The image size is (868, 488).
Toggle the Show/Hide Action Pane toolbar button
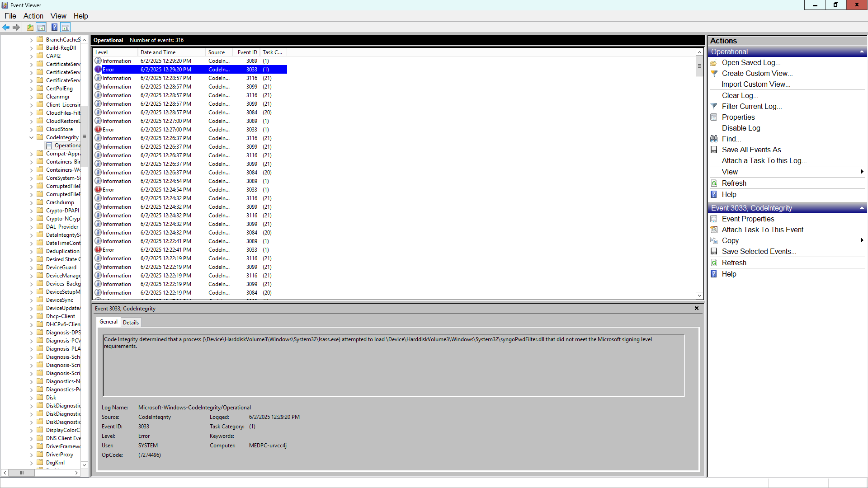[x=66, y=28]
